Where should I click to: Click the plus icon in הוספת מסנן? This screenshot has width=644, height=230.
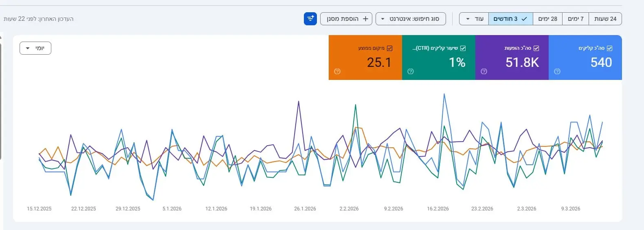point(365,19)
